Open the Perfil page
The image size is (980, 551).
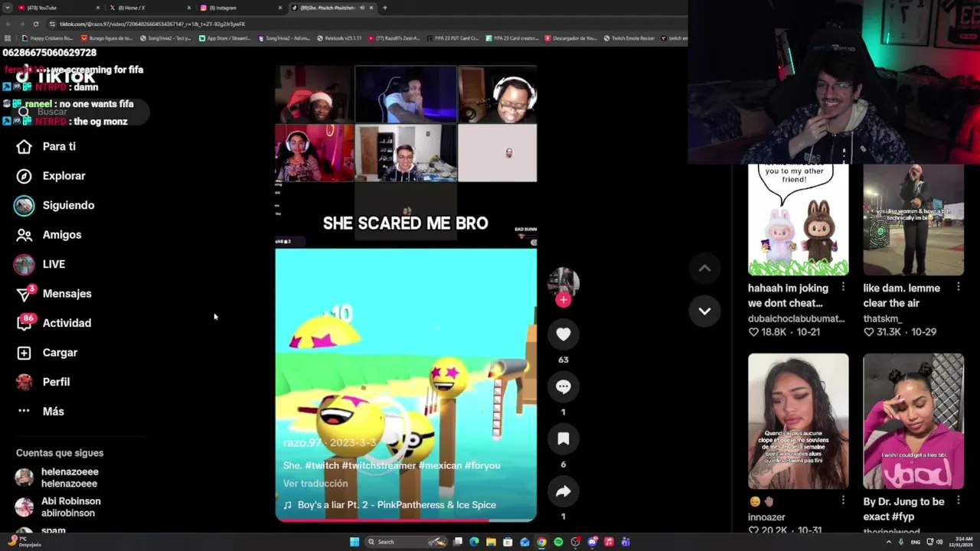click(x=44, y=382)
